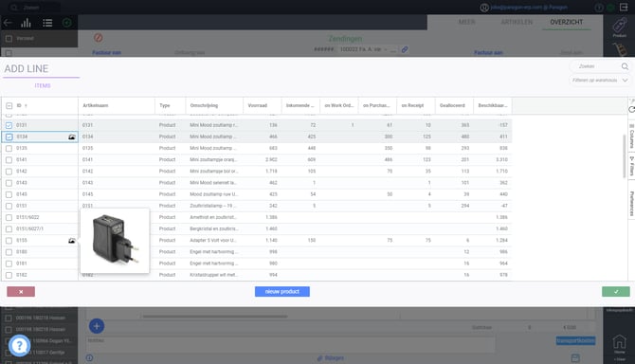Check the box for item 0155
The image size is (635, 364).
point(9,241)
